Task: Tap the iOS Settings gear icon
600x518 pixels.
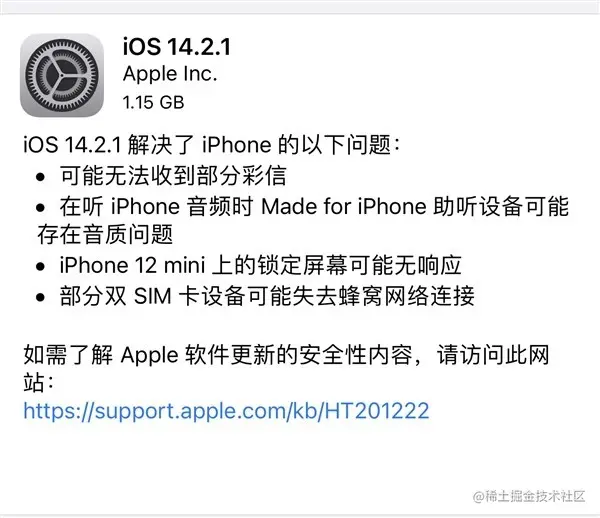Action: click(62, 75)
